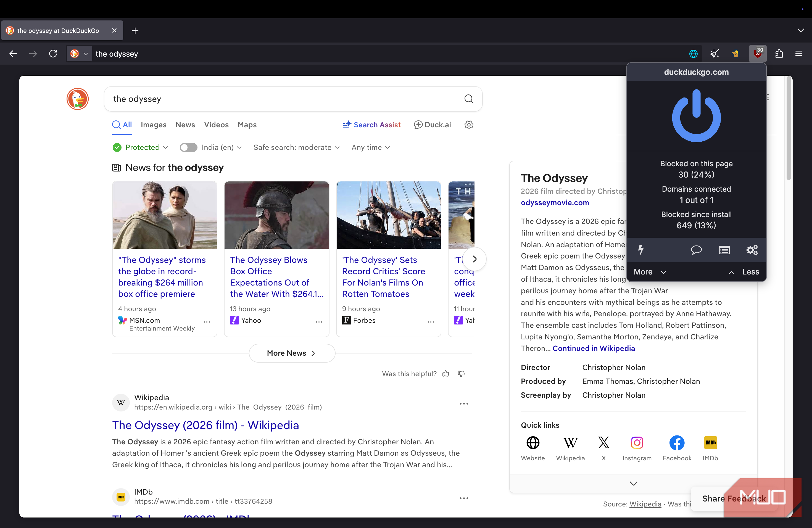The image size is (812, 528).
Task: Give thumbs up for news helpfulness
Action: (445, 374)
